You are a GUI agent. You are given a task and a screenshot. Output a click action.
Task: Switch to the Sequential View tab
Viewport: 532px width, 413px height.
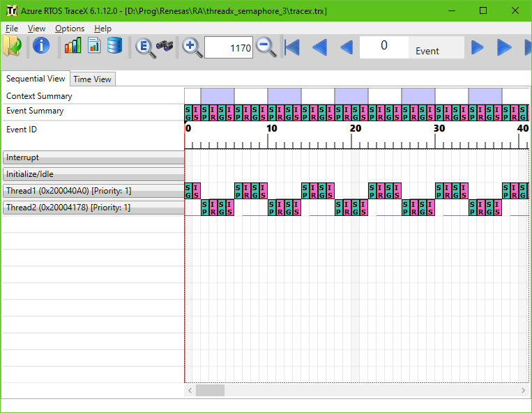(x=36, y=79)
